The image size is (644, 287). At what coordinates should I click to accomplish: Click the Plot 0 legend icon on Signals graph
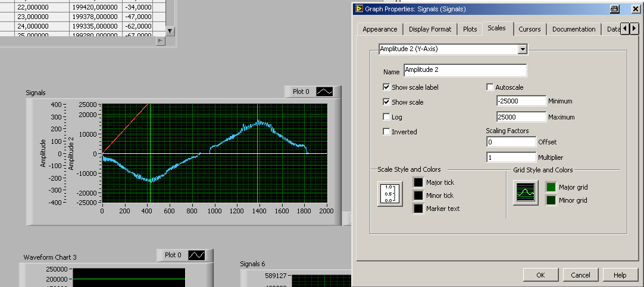[x=325, y=92]
